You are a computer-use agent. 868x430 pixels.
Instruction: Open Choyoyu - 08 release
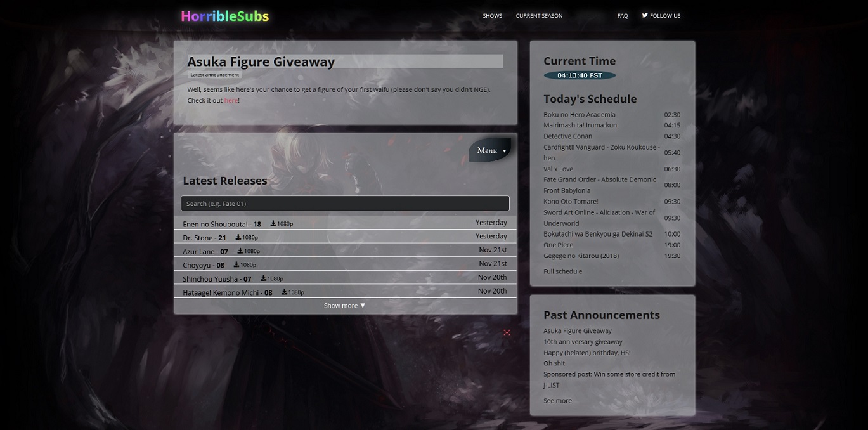tap(204, 265)
